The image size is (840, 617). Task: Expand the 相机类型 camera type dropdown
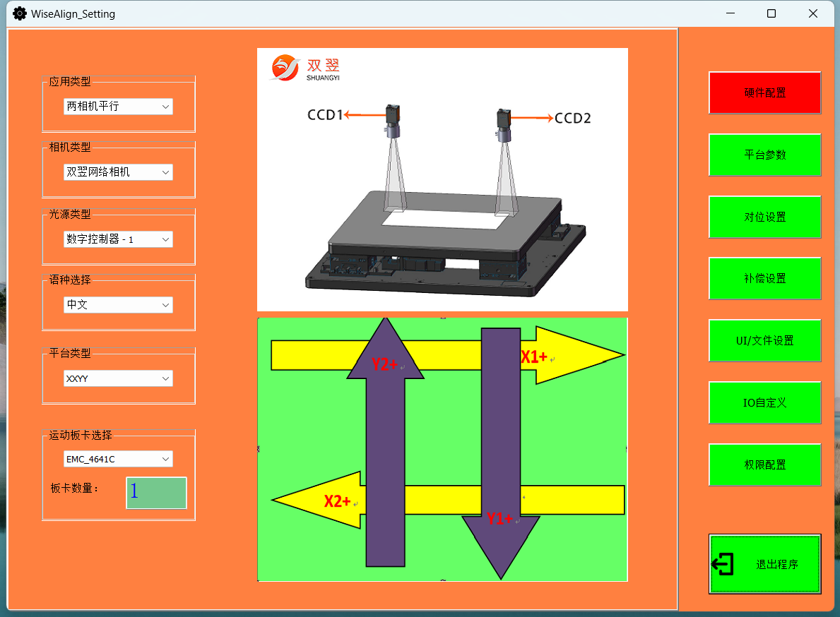click(x=118, y=172)
